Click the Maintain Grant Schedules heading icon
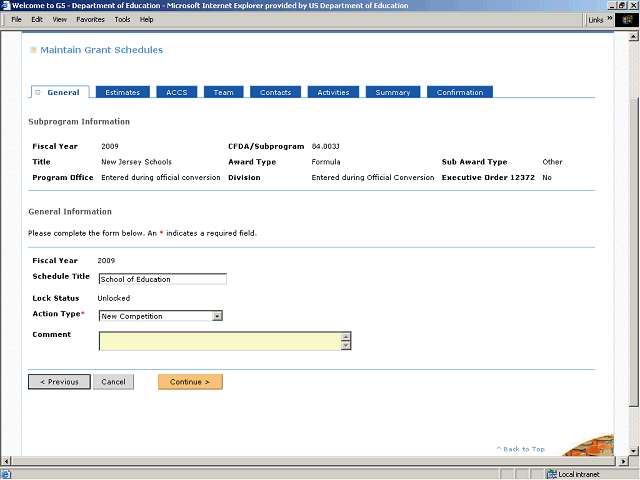Viewport: 640px width, 480px height. point(33,50)
